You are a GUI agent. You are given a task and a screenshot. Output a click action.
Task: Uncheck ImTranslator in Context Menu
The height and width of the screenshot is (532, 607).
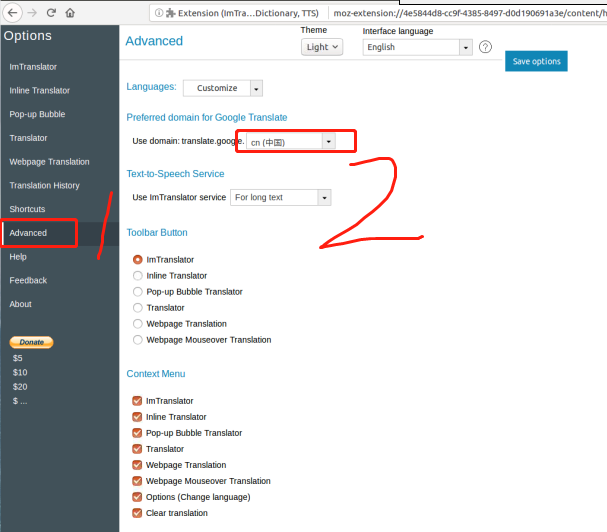[137, 401]
